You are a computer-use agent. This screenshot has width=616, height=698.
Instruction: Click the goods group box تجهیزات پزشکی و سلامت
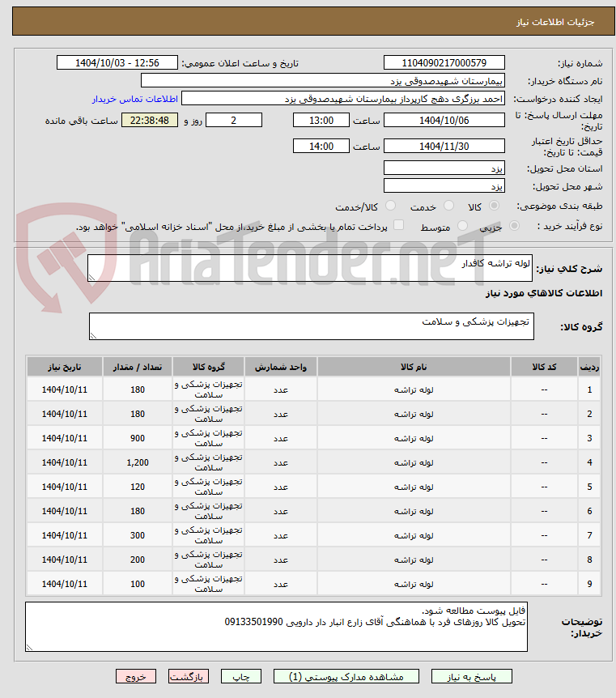(312, 326)
